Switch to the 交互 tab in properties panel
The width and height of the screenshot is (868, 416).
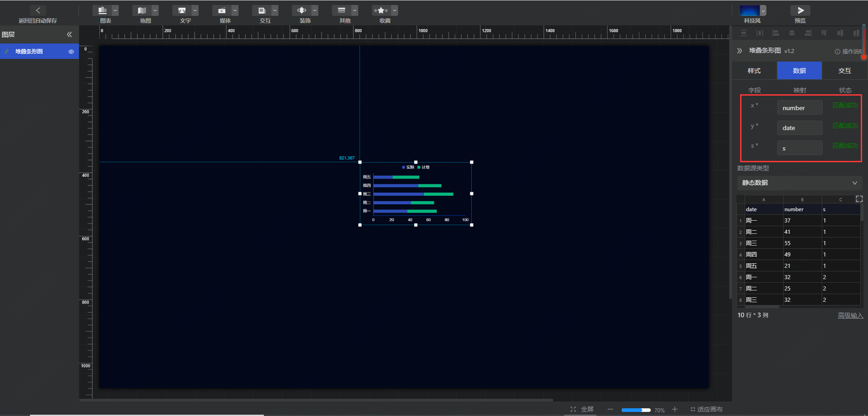coord(844,71)
